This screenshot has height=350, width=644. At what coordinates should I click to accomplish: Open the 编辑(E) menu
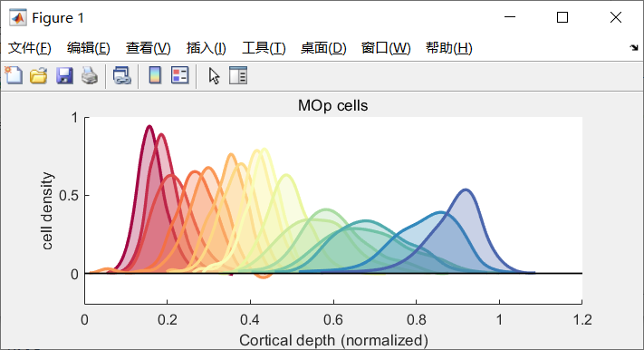coord(88,48)
